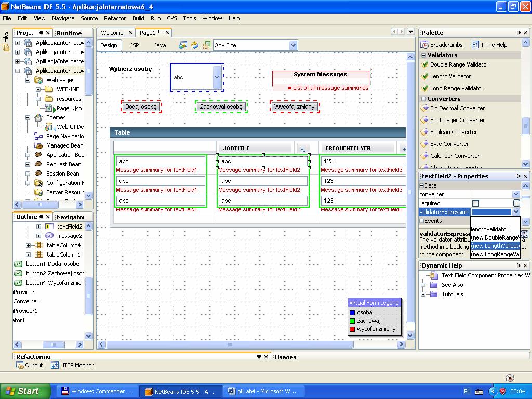
Task: Switch to the Java view tab
Action: click(x=160, y=45)
